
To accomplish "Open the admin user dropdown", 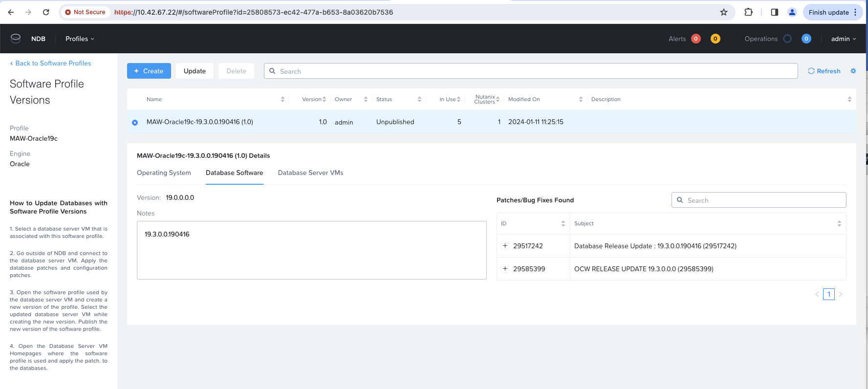I will (x=843, y=39).
